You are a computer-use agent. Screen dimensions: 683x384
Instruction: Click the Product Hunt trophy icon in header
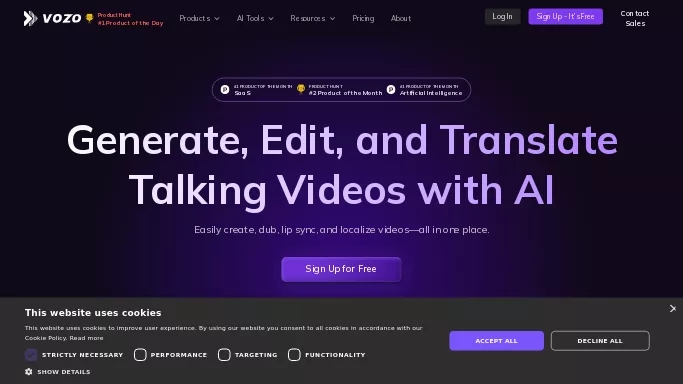pos(89,18)
